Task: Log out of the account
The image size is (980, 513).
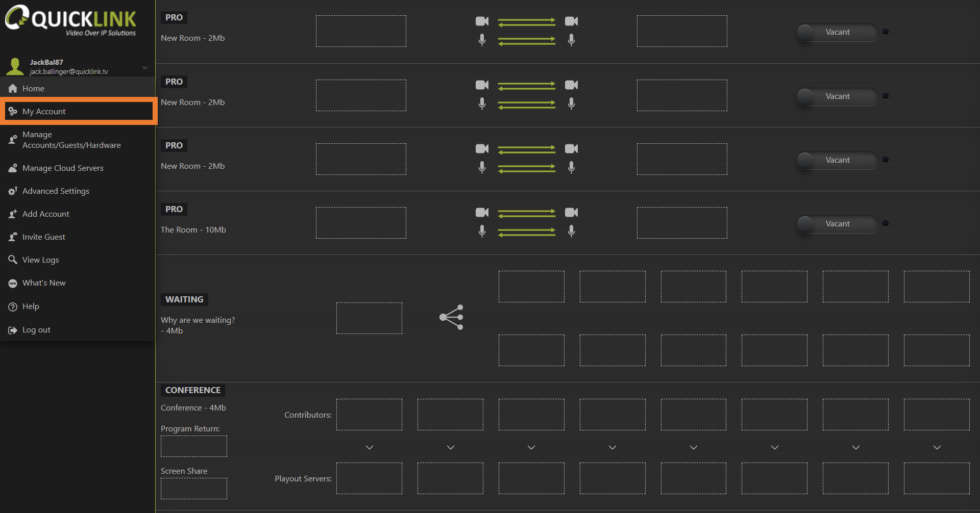Action: point(36,330)
